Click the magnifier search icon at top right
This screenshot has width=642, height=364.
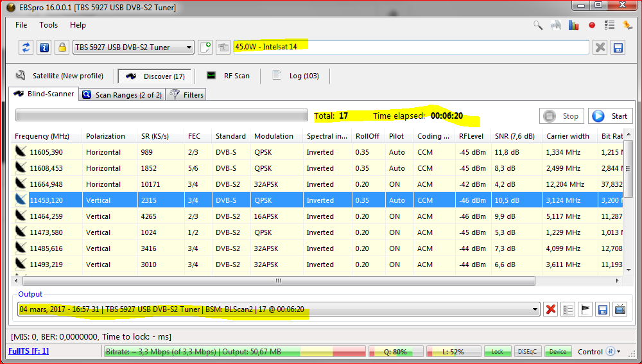(538, 26)
